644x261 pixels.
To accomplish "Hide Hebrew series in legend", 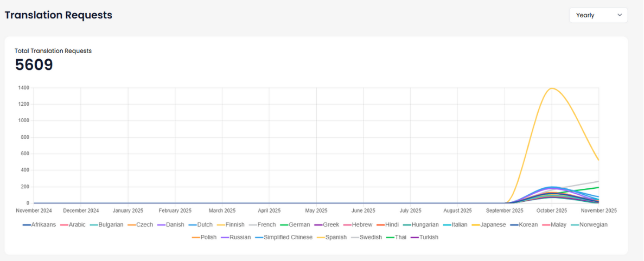I will coord(358,225).
